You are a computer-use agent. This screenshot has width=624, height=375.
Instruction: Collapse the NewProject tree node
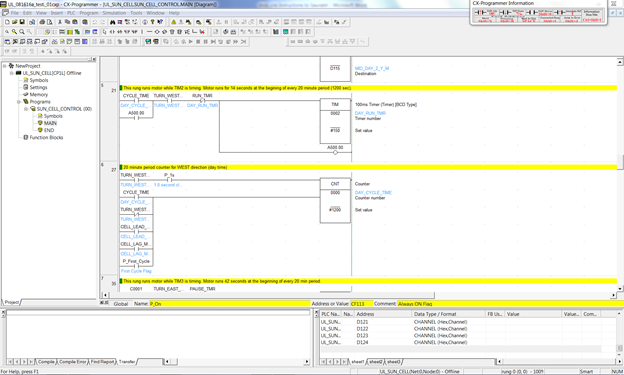5,66
